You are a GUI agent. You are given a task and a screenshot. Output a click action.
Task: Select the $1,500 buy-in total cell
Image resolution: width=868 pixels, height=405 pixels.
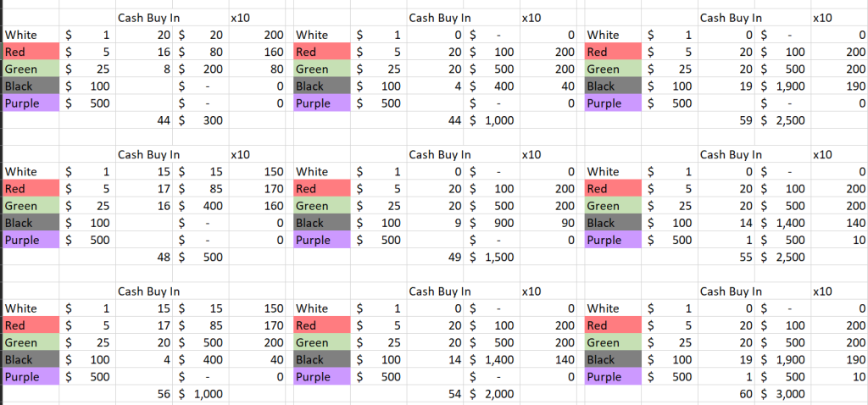[492, 257]
